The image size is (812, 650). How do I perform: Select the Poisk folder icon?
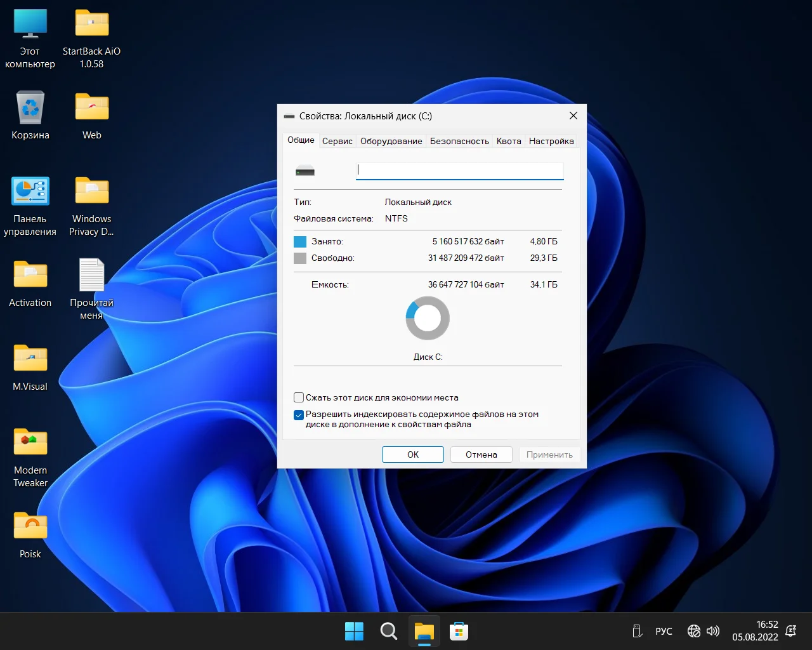[30, 535]
